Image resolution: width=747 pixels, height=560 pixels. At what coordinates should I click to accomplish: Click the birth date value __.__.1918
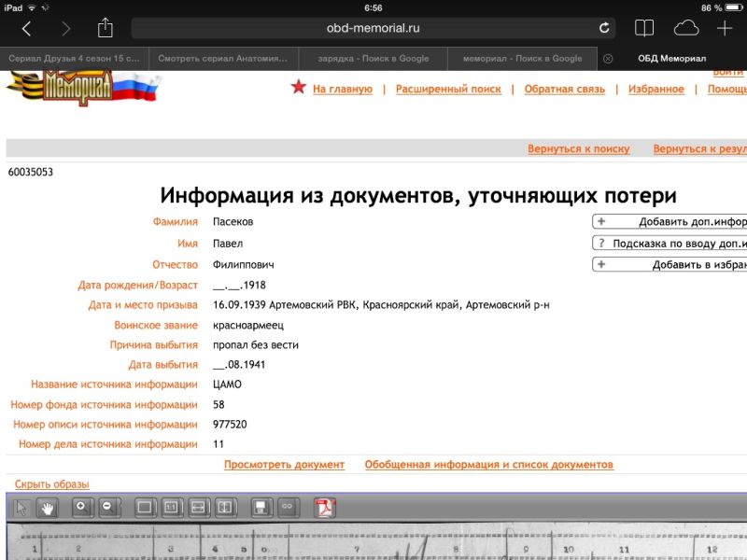pyautogui.click(x=239, y=285)
